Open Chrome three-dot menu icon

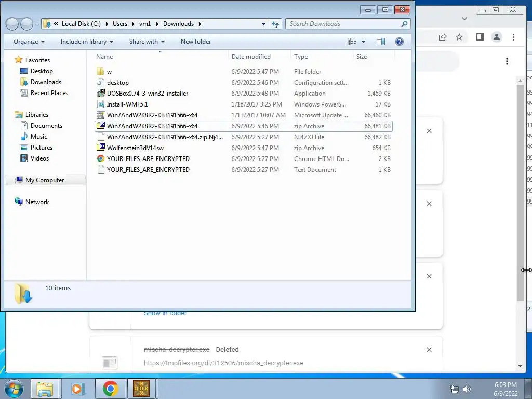click(x=513, y=37)
